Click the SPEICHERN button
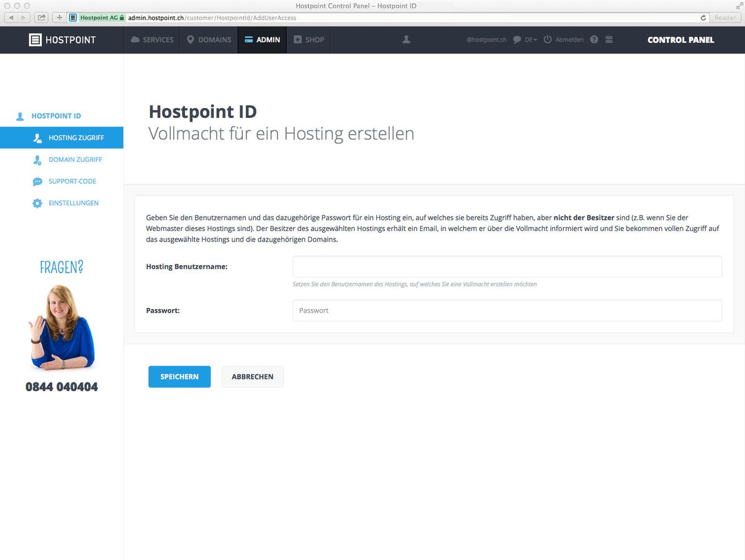The height and width of the screenshot is (560, 745). (179, 376)
